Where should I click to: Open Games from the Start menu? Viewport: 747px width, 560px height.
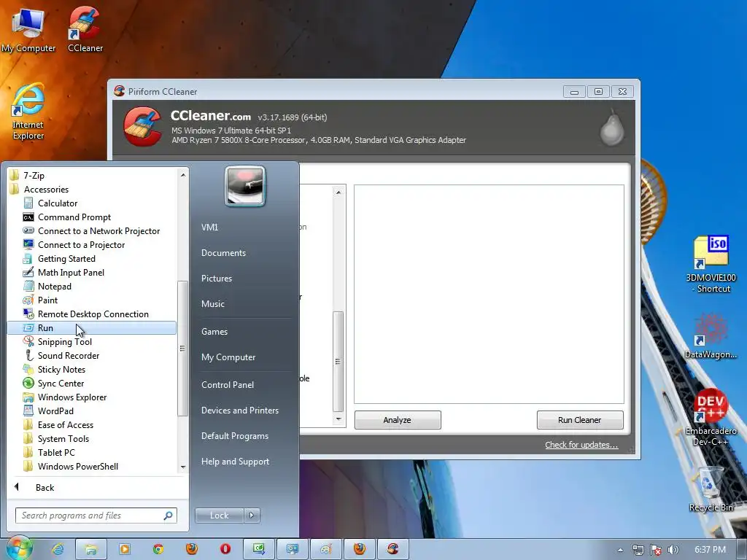[x=214, y=332]
